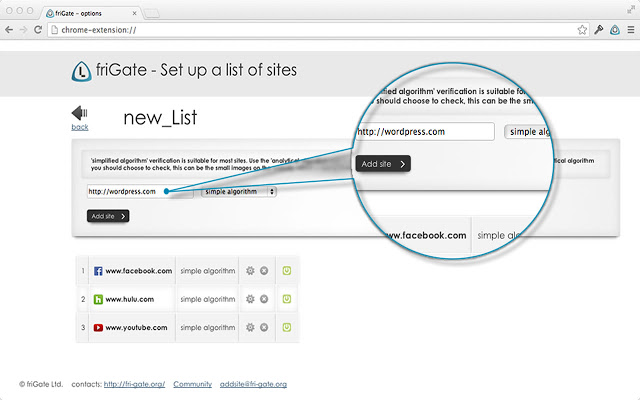Remove www.youtube.com with delete icon
Viewport: 640px width, 400px height.
click(x=264, y=327)
